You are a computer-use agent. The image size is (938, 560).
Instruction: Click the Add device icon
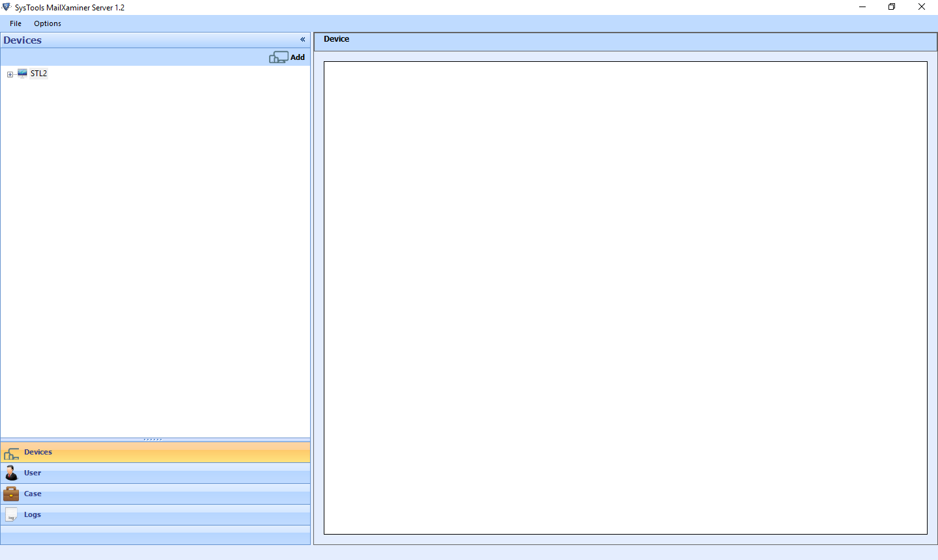pos(278,57)
